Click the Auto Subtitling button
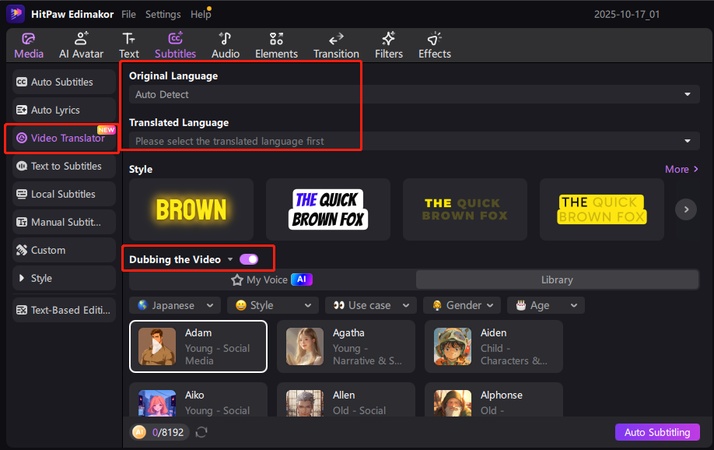 657,432
